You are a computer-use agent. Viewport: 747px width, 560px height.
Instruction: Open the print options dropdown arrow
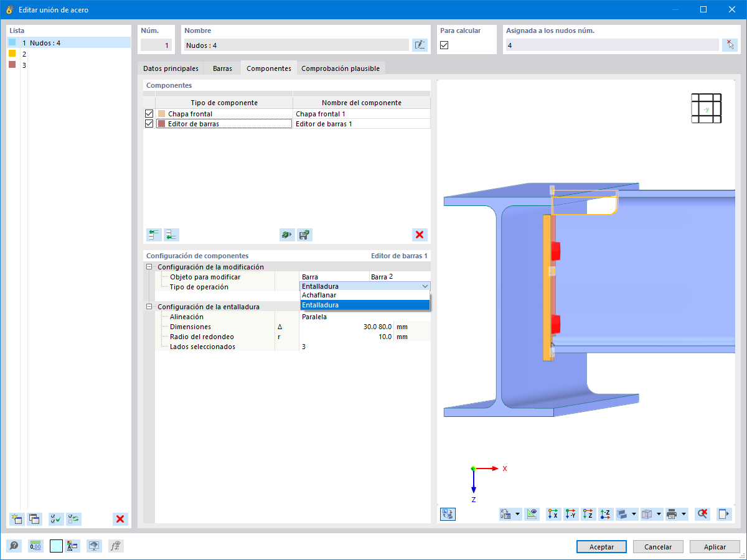click(684, 514)
